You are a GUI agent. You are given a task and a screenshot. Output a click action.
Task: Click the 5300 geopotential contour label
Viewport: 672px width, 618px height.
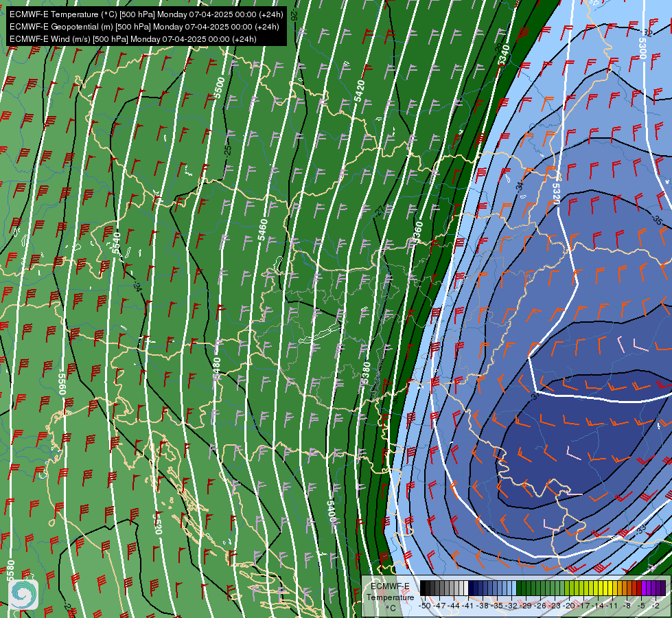click(x=642, y=49)
